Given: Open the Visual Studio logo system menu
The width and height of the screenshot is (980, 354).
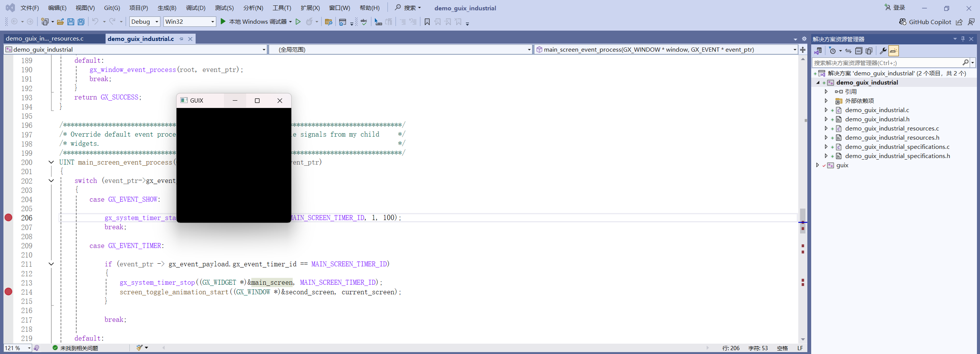Looking at the screenshot, I should click(10, 8).
